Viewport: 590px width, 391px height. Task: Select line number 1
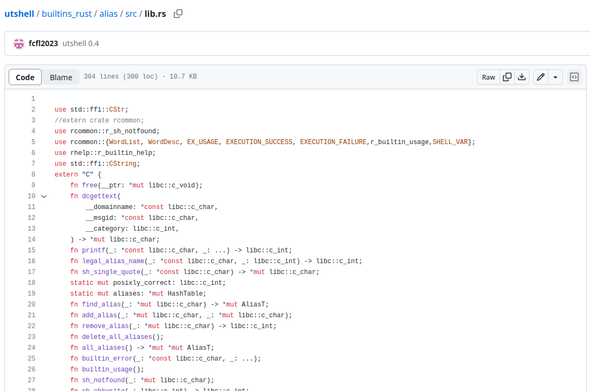tap(33, 99)
